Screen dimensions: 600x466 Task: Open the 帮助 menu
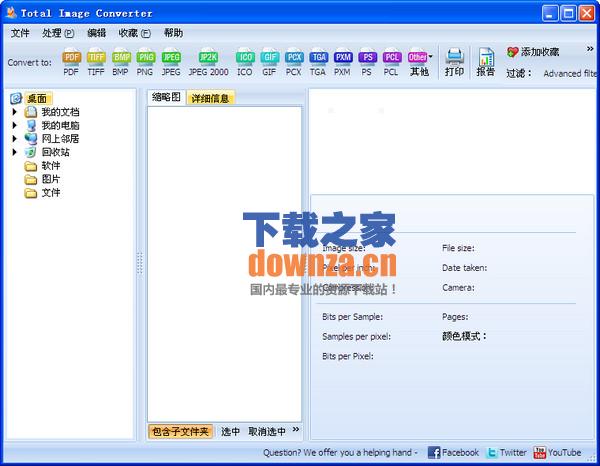173,33
